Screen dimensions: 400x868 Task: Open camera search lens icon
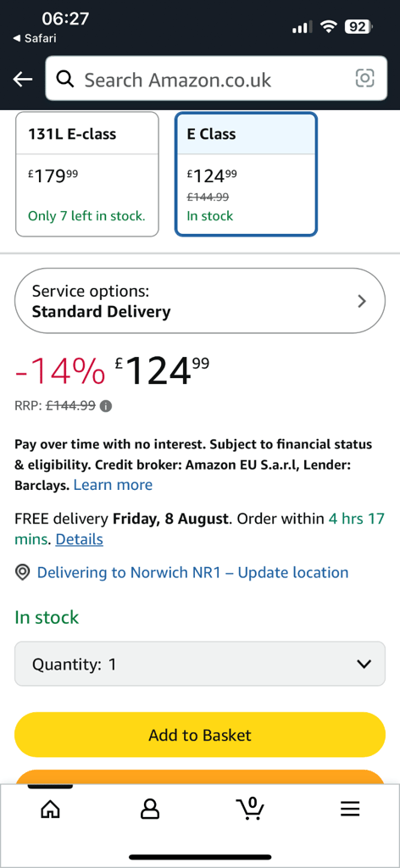[x=364, y=78]
